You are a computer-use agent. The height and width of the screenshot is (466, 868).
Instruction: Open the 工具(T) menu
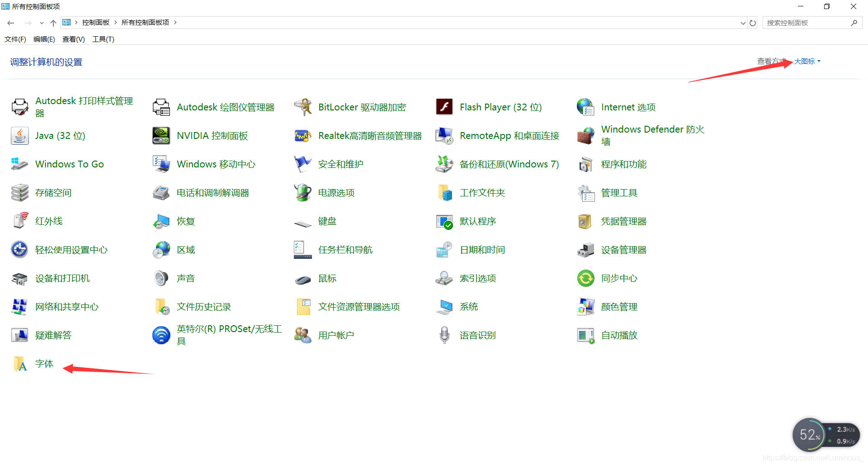(103, 39)
